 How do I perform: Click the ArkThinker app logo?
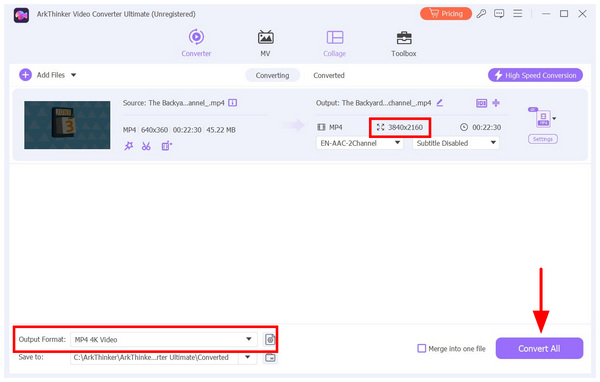tap(21, 15)
